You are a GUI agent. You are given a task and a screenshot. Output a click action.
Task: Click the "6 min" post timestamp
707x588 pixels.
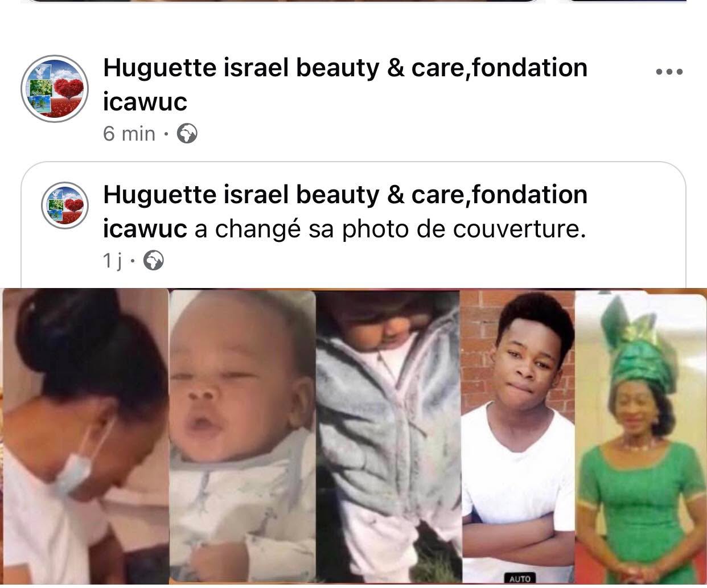tap(129, 134)
